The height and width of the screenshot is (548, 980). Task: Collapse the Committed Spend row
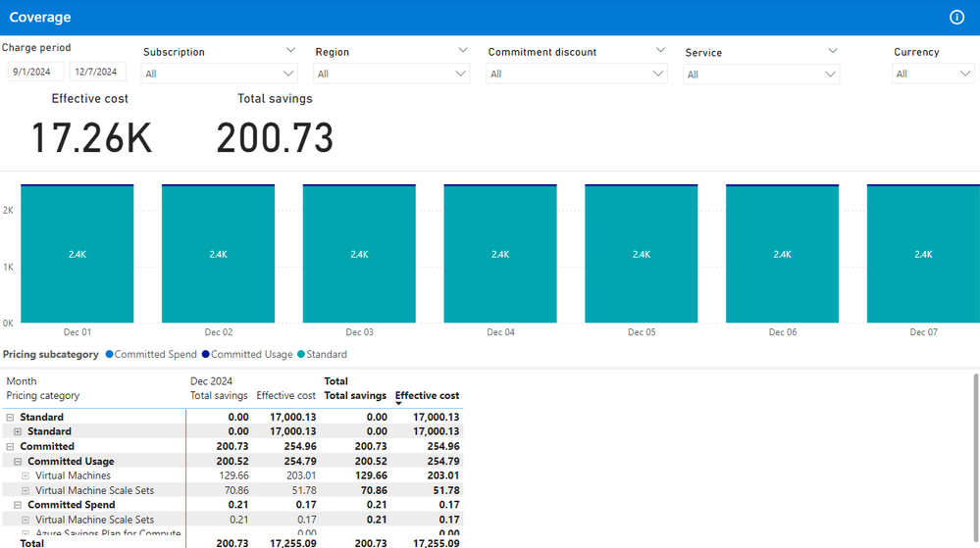(19, 506)
